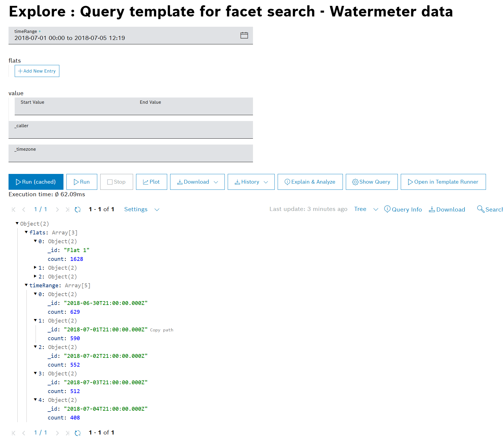Click Explain & Analyze button
Screen dimensions: 503x448
point(310,182)
